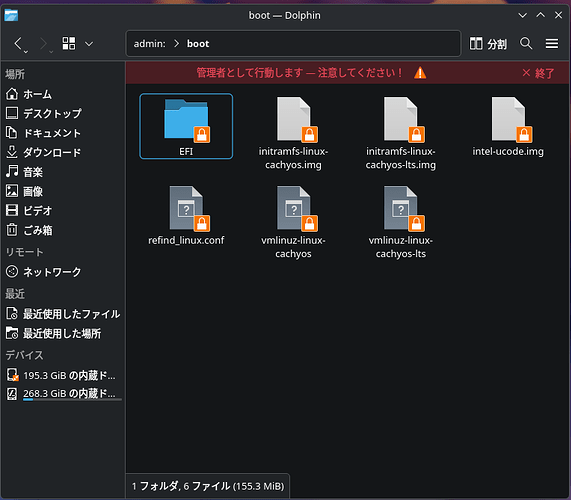
Task: Click the 最近 section header
Action: (15, 294)
